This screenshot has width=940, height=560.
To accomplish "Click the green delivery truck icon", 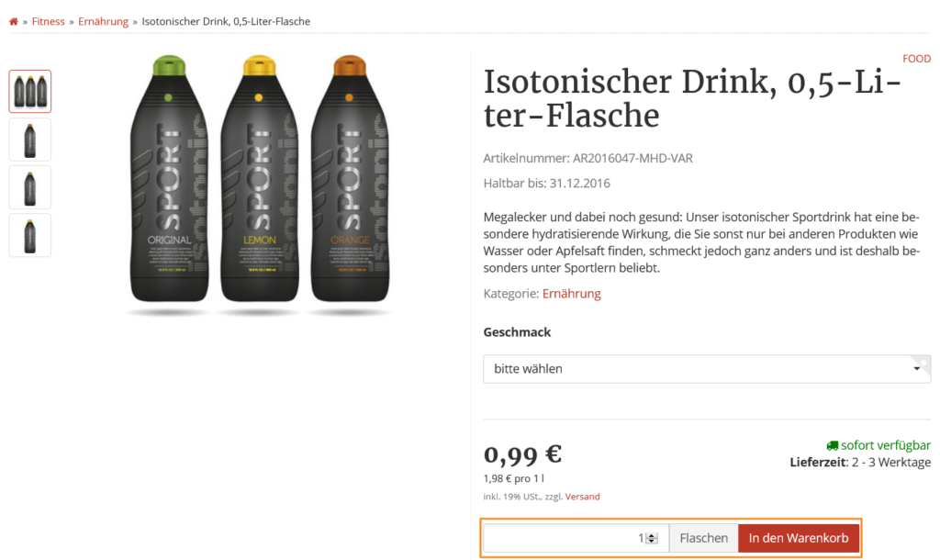I will pyautogui.click(x=832, y=445).
